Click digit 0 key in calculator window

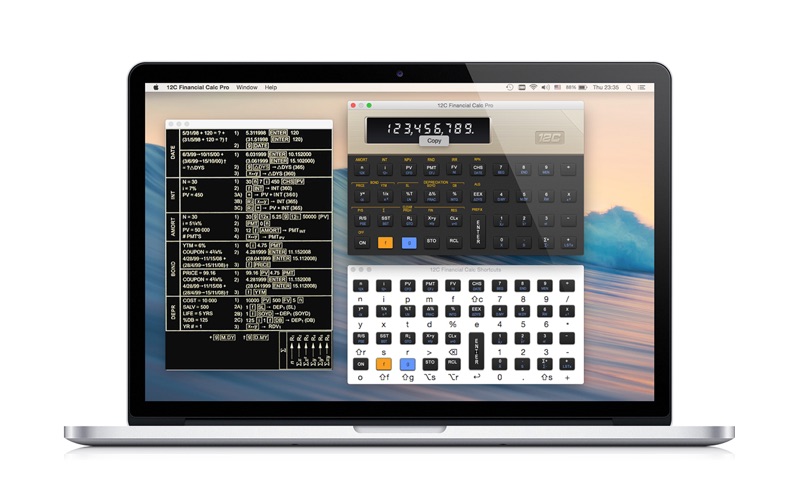coord(501,242)
